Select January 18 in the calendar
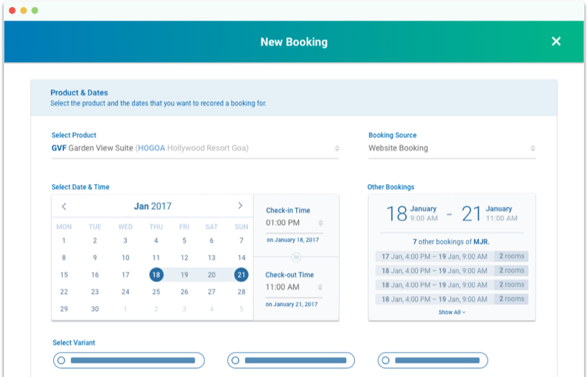 156,275
